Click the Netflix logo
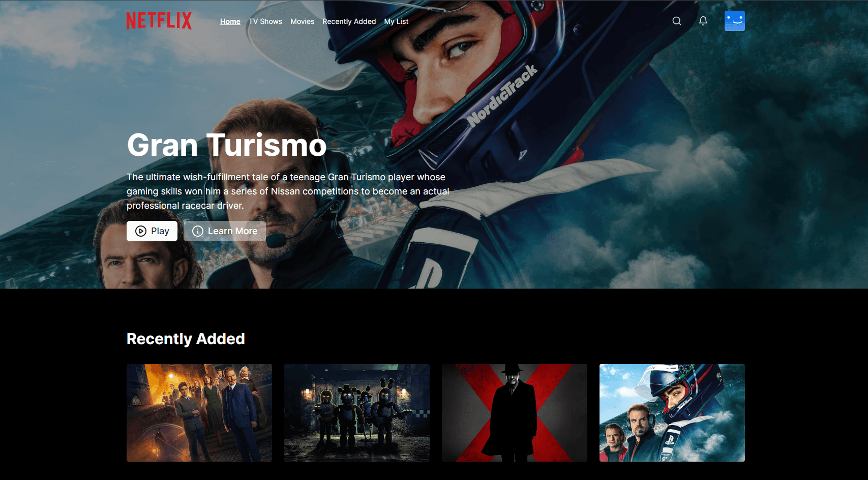The width and height of the screenshot is (868, 480). 159,21
